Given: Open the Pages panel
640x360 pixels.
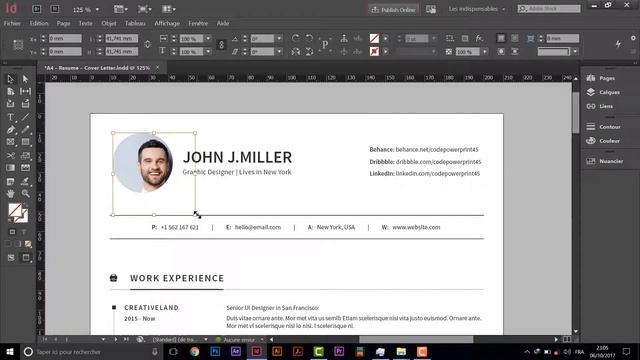Looking at the screenshot, I should coord(601,78).
